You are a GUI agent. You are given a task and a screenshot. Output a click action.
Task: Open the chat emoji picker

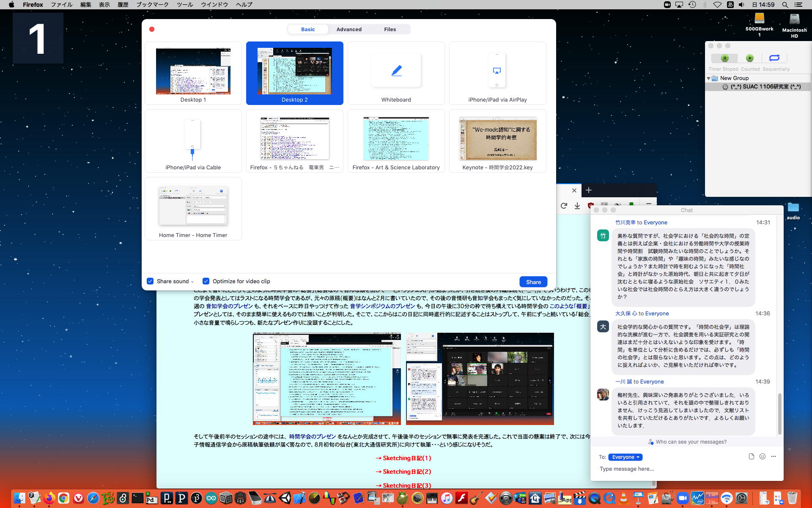point(762,456)
